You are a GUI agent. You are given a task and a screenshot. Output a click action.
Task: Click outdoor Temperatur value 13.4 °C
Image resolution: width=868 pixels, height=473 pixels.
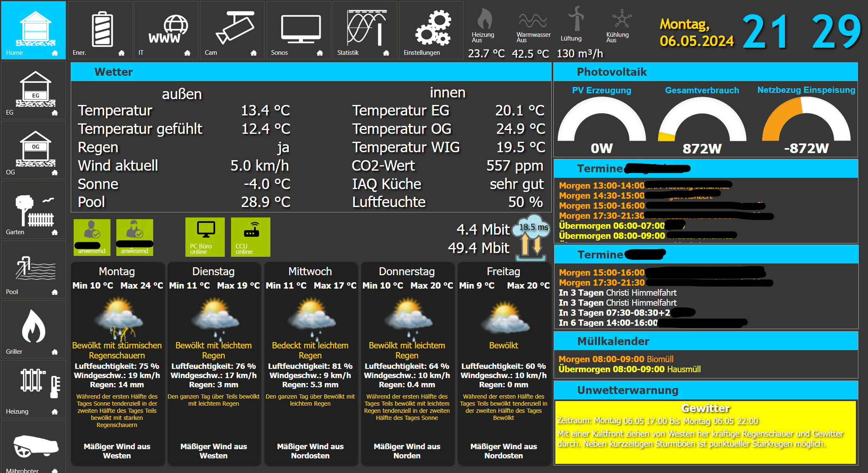(265, 110)
